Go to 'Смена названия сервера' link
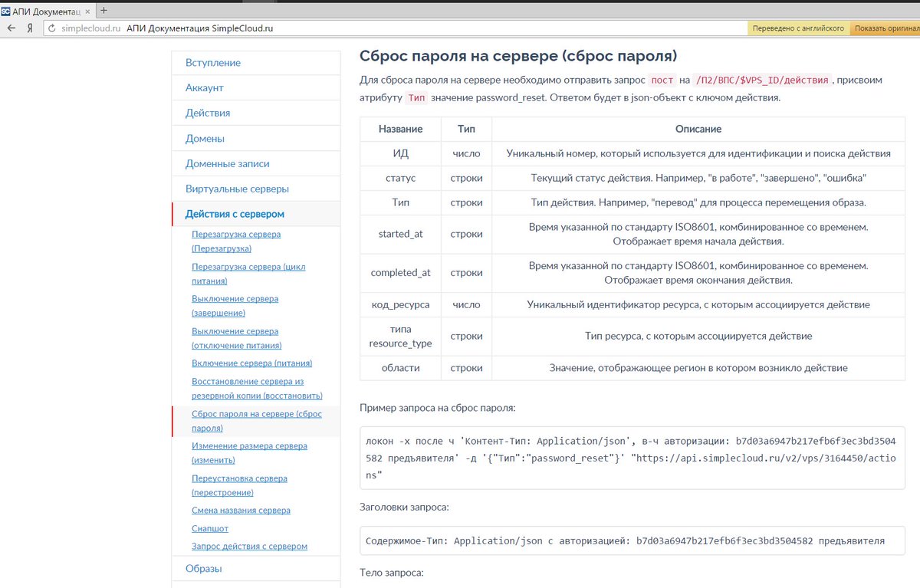This screenshot has width=920, height=588. 241,511
